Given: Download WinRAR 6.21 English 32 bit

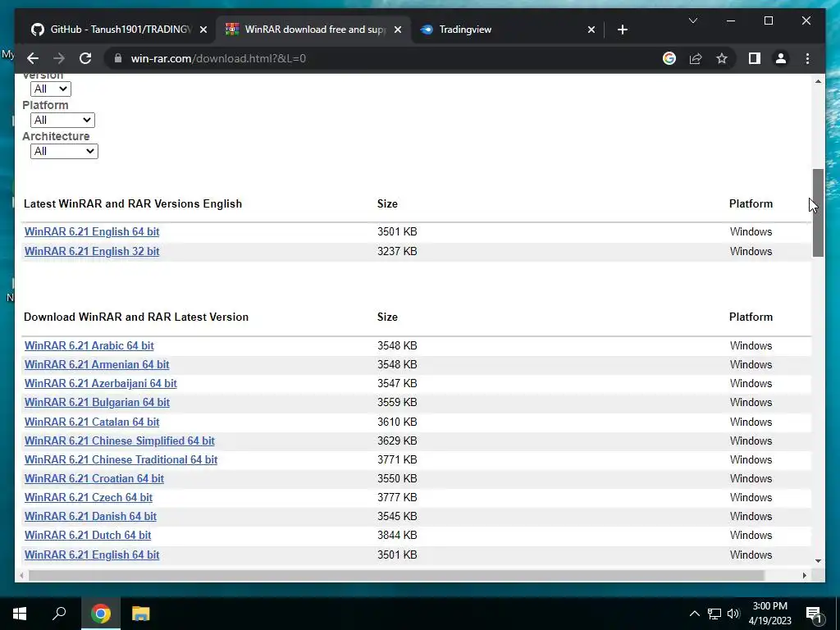Looking at the screenshot, I should point(92,251).
